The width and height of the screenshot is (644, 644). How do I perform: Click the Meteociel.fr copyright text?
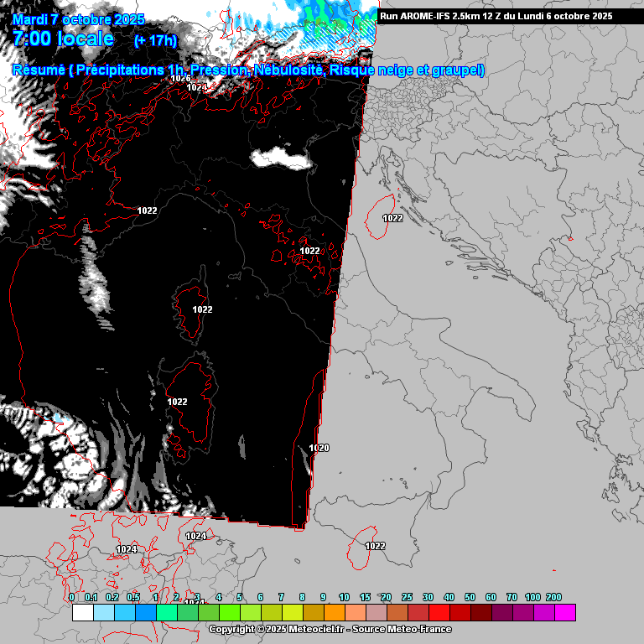(x=330, y=629)
